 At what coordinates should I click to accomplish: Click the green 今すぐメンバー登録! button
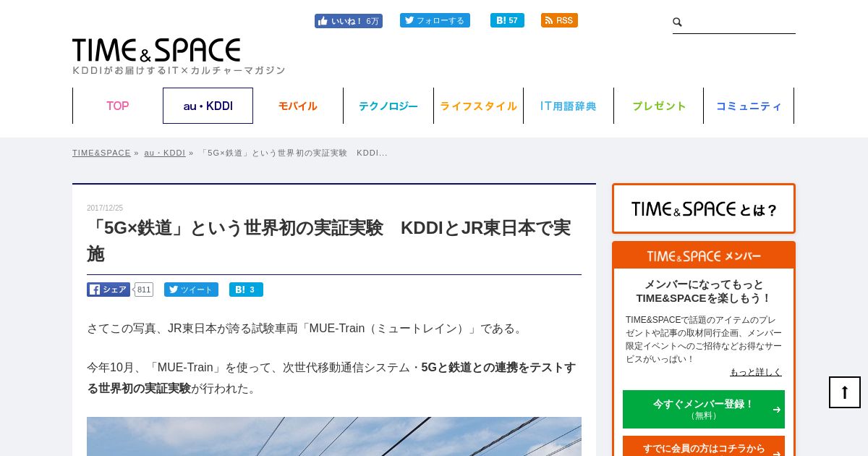click(x=704, y=409)
